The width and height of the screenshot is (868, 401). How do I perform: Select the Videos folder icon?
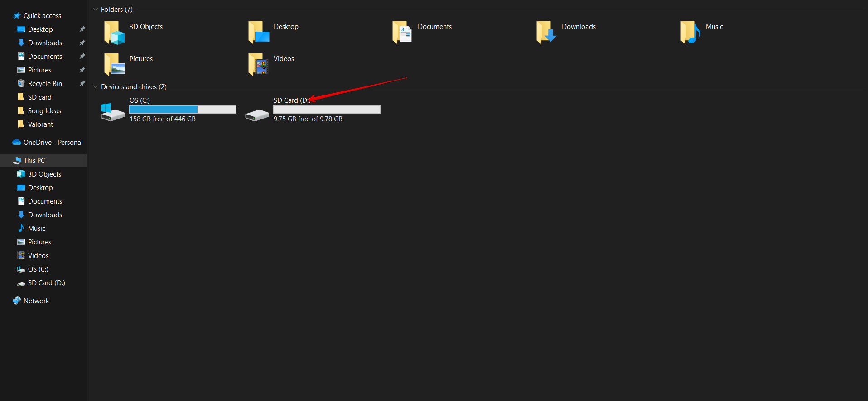coord(258,65)
